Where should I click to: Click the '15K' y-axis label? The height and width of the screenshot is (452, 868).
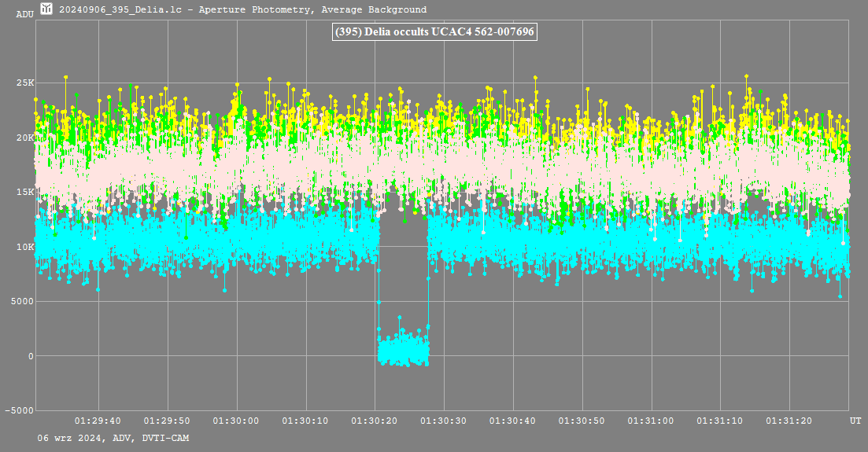(25, 193)
